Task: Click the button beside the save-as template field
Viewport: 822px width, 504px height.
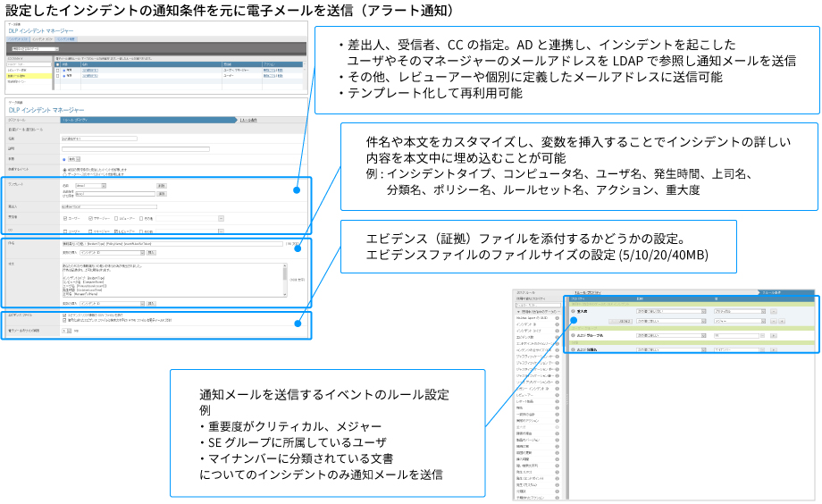Action: [x=162, y=194]
